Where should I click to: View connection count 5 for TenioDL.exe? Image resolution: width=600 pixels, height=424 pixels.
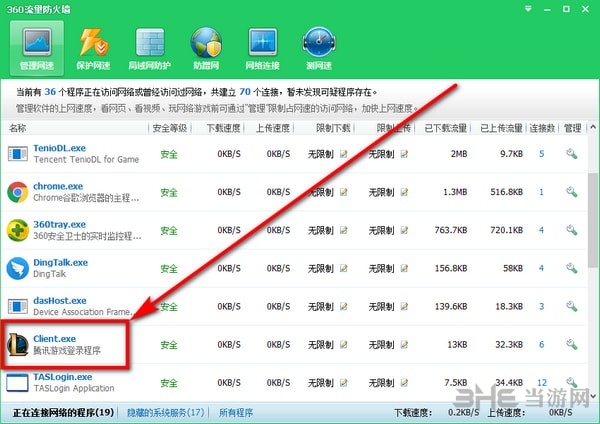541,154
